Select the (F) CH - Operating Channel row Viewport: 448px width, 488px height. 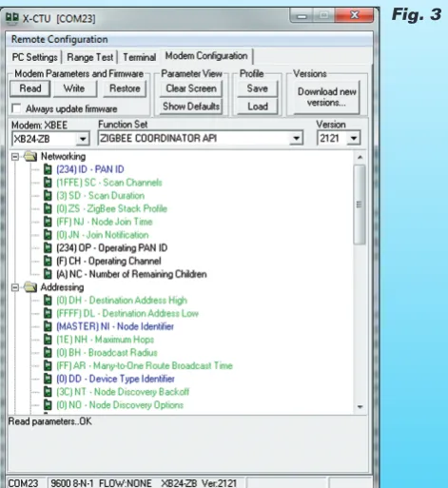coord(108,261)
